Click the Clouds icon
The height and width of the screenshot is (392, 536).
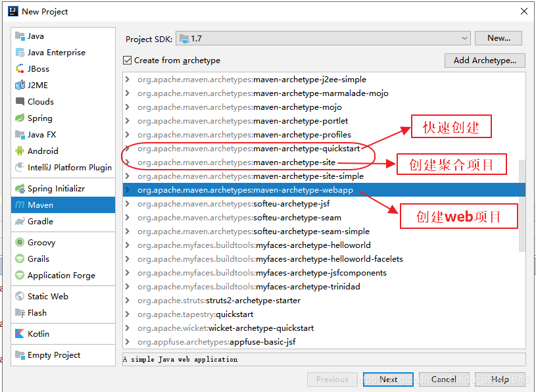tap(20, 101)
